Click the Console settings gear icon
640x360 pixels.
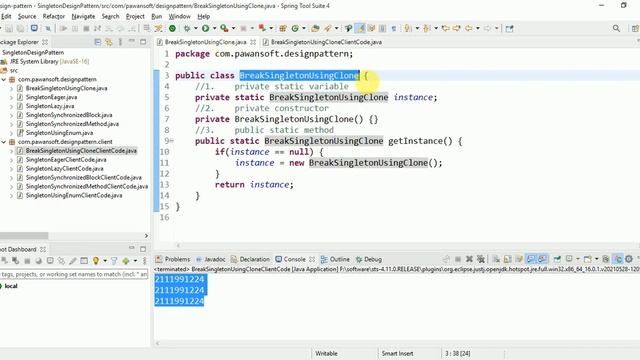pyautogui.click(x=629, y=259)
